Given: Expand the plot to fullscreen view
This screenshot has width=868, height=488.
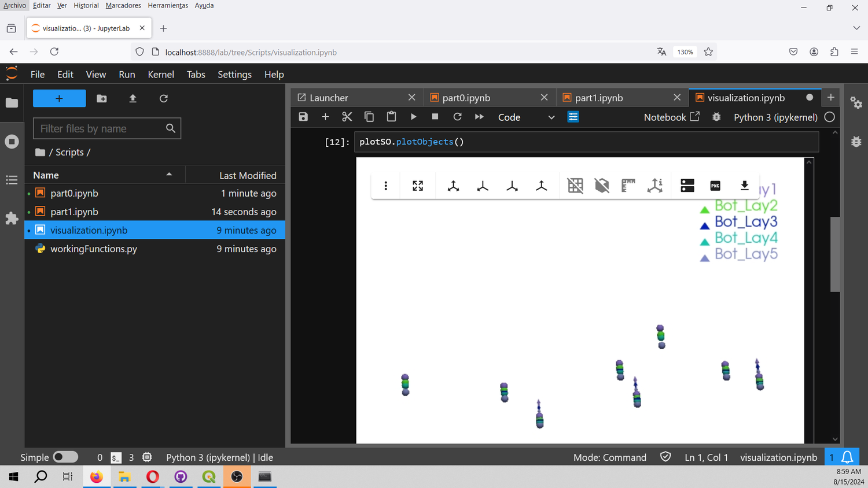Looking at the screenshot, I should [x=418, y=186].
